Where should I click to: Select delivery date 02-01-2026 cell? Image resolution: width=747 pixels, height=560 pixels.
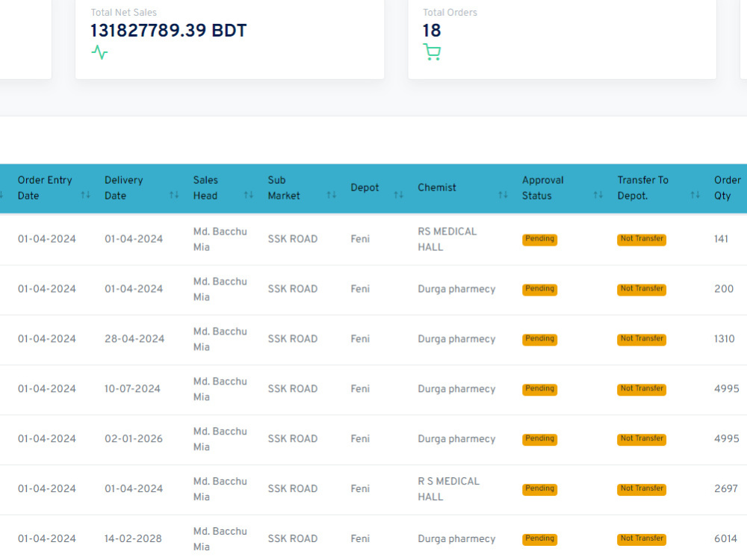tap(134, 439)
